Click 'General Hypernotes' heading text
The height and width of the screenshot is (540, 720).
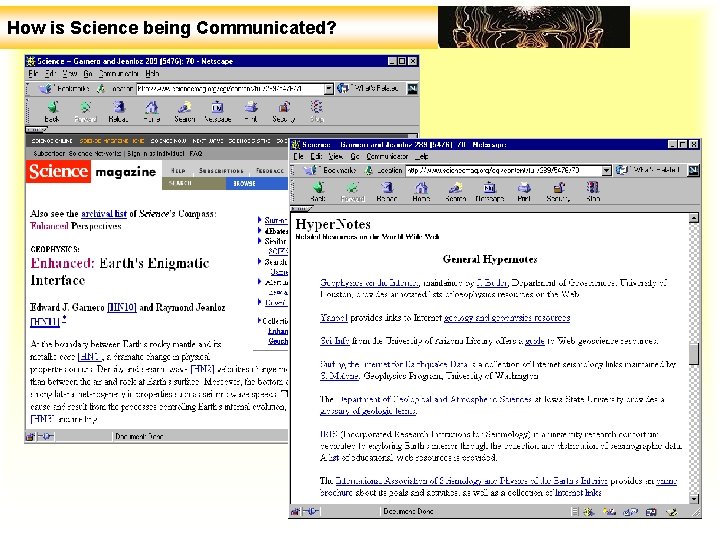point(490,259)
